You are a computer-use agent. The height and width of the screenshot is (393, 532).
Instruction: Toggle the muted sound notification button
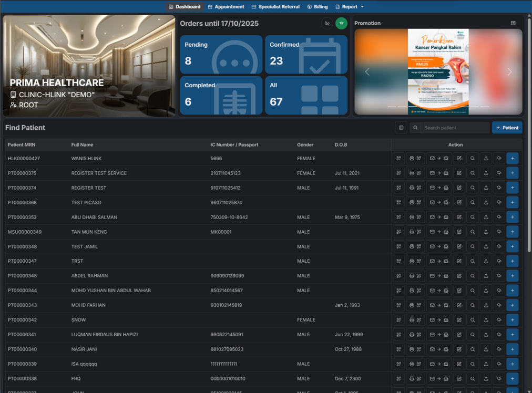(327, 23)
